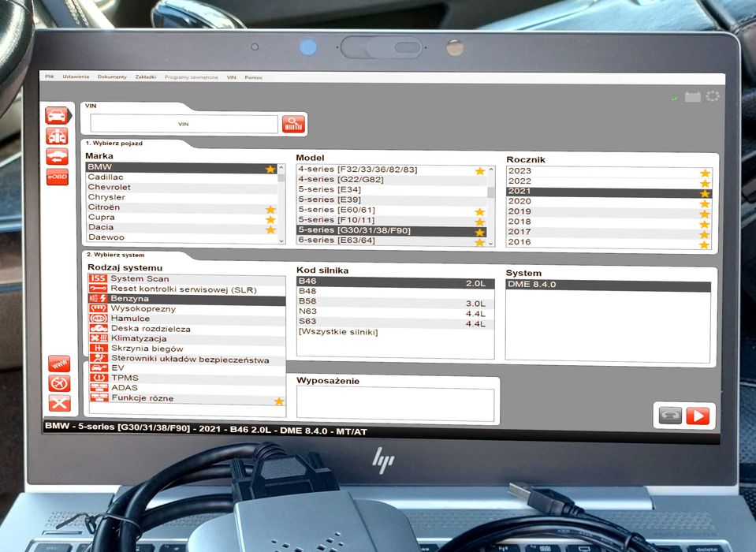Click the Skrzynia biegów gearbox icon
Viewport: 756px width, 552px height.
coord(99,348)
